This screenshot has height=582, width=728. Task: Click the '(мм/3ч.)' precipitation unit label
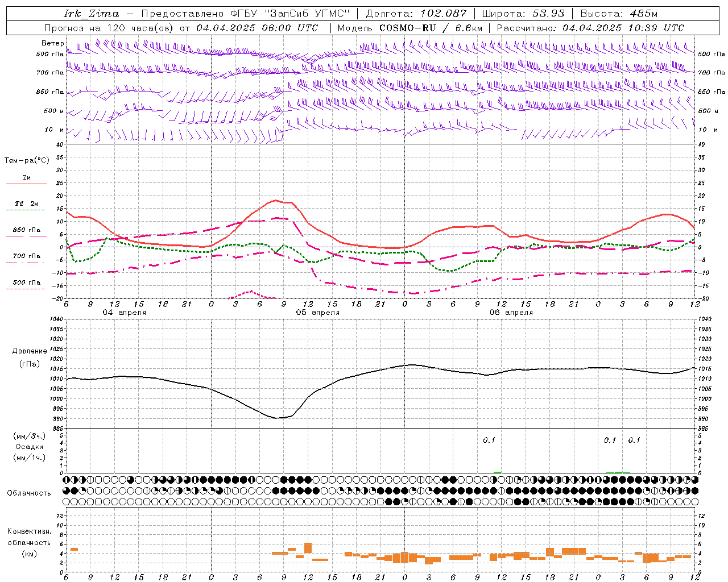click(30, 436)
